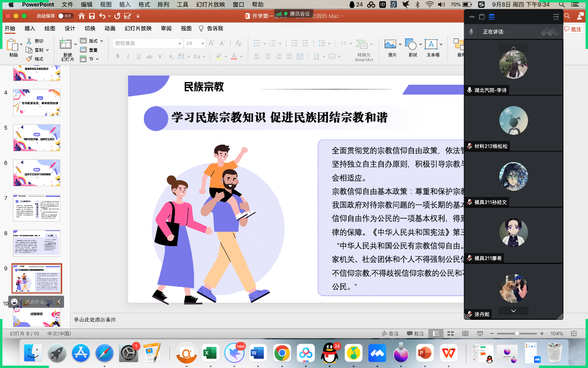The image size is (588, 368).
Task: Toggle the 备注 notes pane
Action: coord(390,334)
